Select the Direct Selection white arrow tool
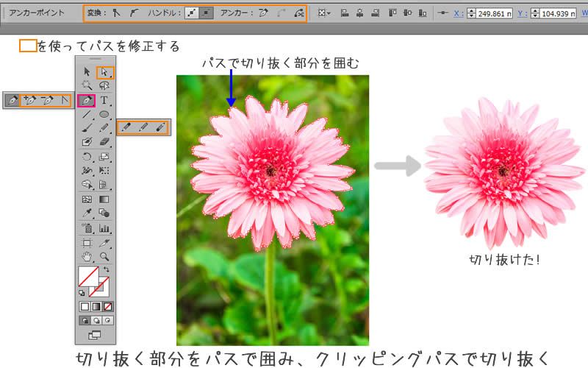The image size is (588, 368). coord(104,71)
